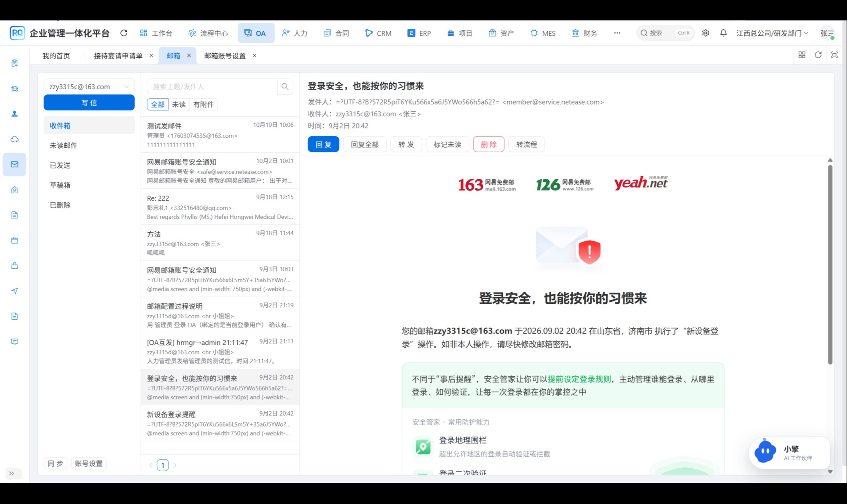Open the 小擎 AI assistant robot icon

765,451
